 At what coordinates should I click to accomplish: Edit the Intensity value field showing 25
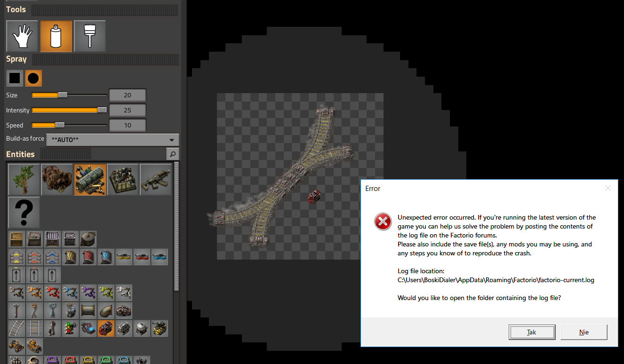[128, 110]
